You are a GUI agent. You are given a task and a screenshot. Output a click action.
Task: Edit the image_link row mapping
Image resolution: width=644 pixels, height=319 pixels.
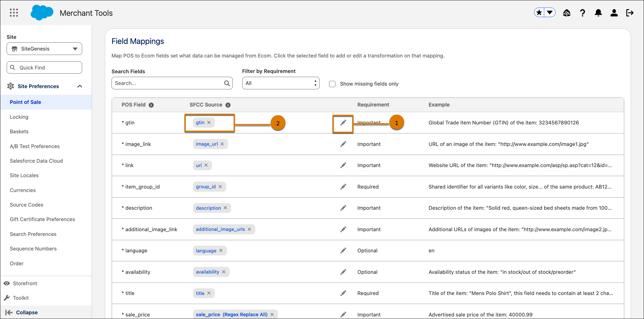point(343,144)
